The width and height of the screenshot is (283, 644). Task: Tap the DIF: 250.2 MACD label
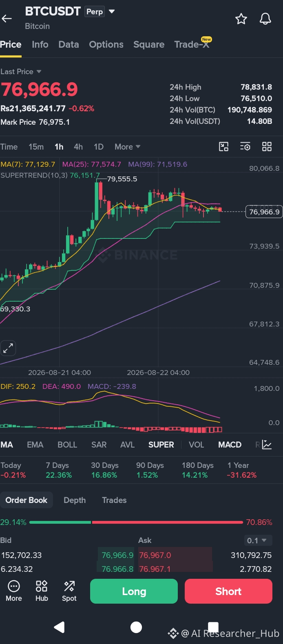click(18, 386)
